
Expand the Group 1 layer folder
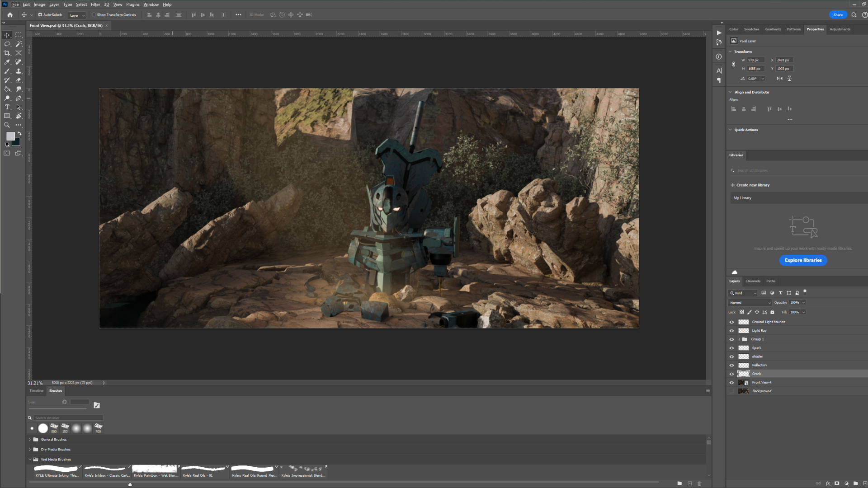tap(739, 339)
